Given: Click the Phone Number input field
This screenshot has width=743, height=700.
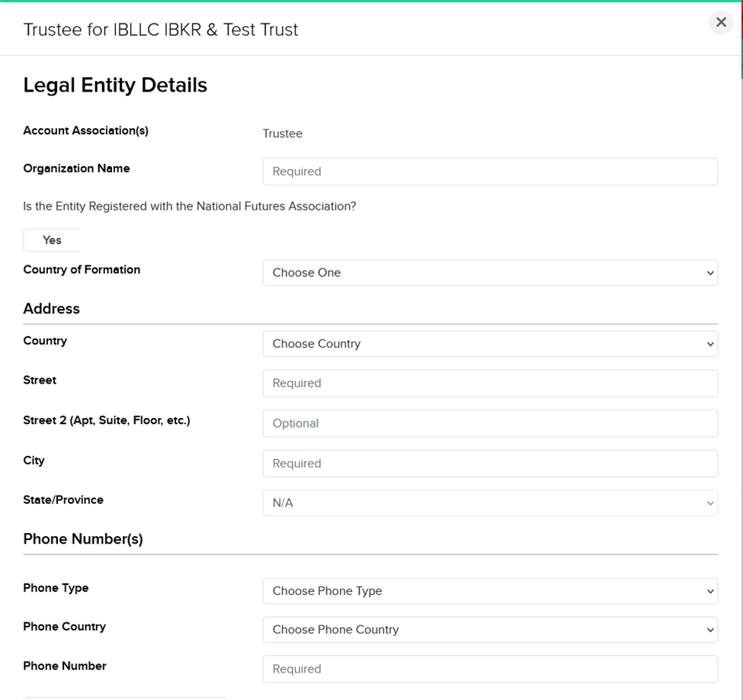Looking at the screenshot, I should tap(489, 669).
